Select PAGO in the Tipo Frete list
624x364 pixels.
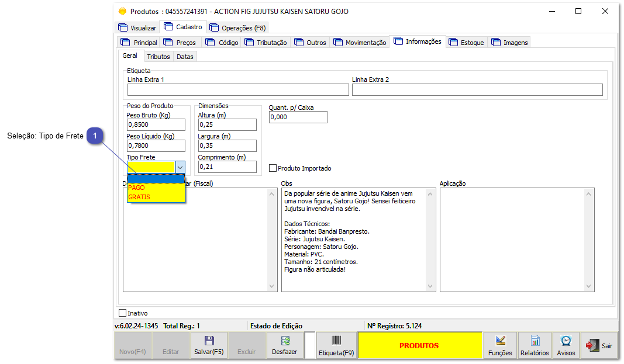point(137,188)
